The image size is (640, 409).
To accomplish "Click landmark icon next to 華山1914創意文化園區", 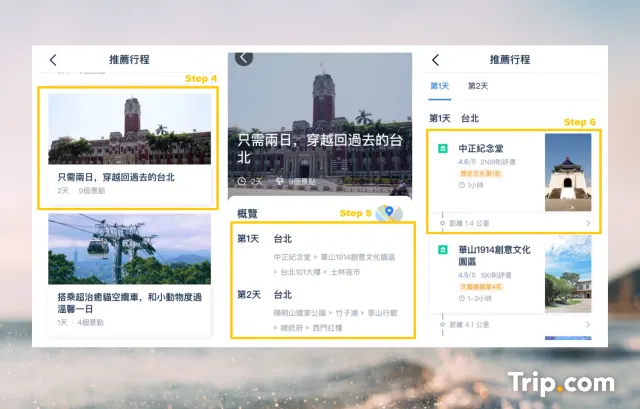I will [443, 249].
